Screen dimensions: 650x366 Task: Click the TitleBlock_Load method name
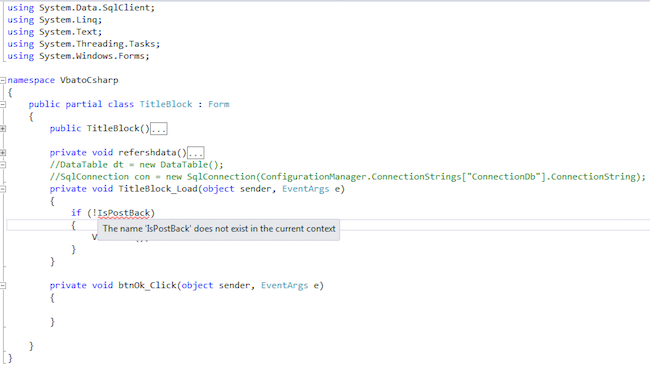coord(158,189)
